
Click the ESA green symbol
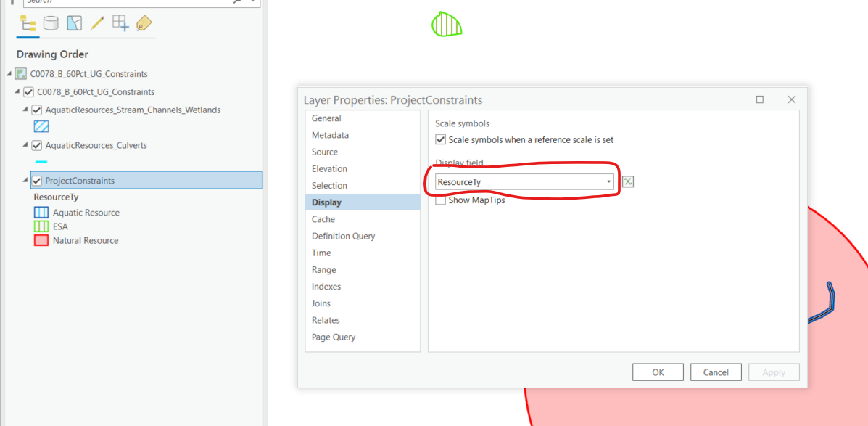tap(41, 226)
